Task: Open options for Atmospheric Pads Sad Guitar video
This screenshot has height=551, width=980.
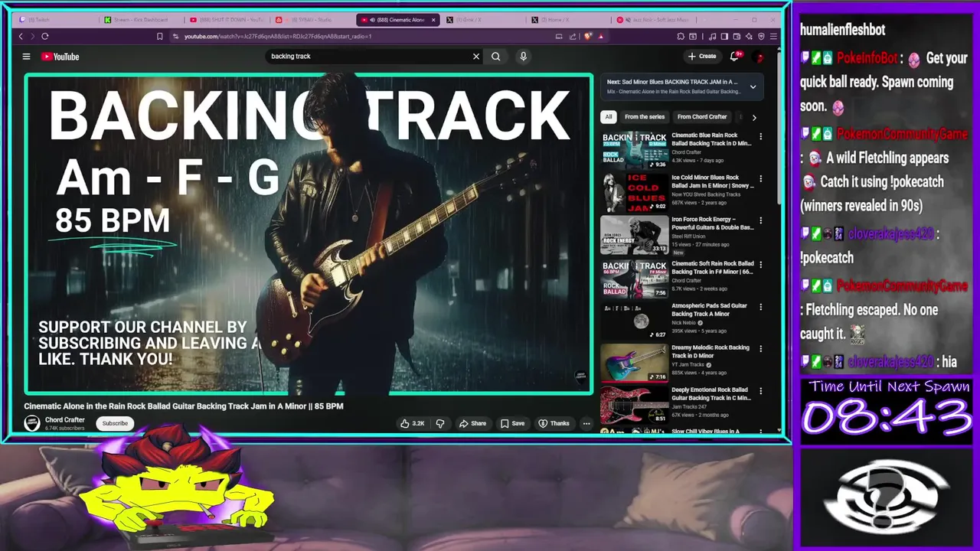Action: click(760, 307)
